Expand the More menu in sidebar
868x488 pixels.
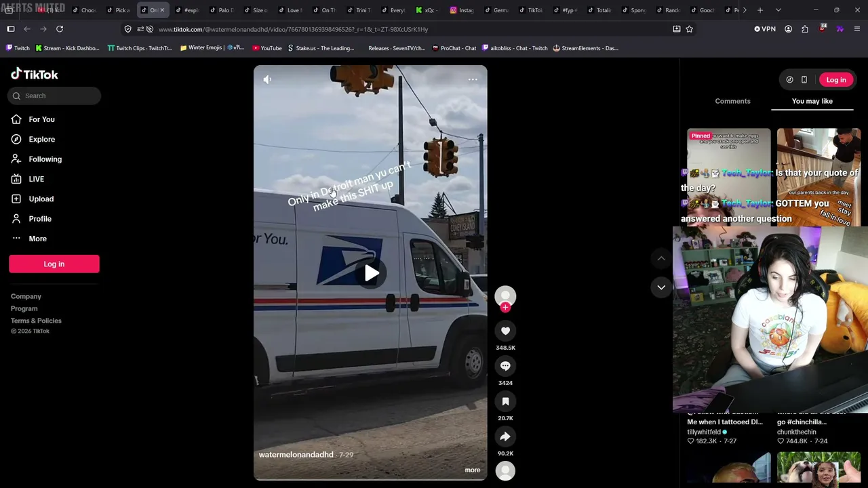point(37,239)
